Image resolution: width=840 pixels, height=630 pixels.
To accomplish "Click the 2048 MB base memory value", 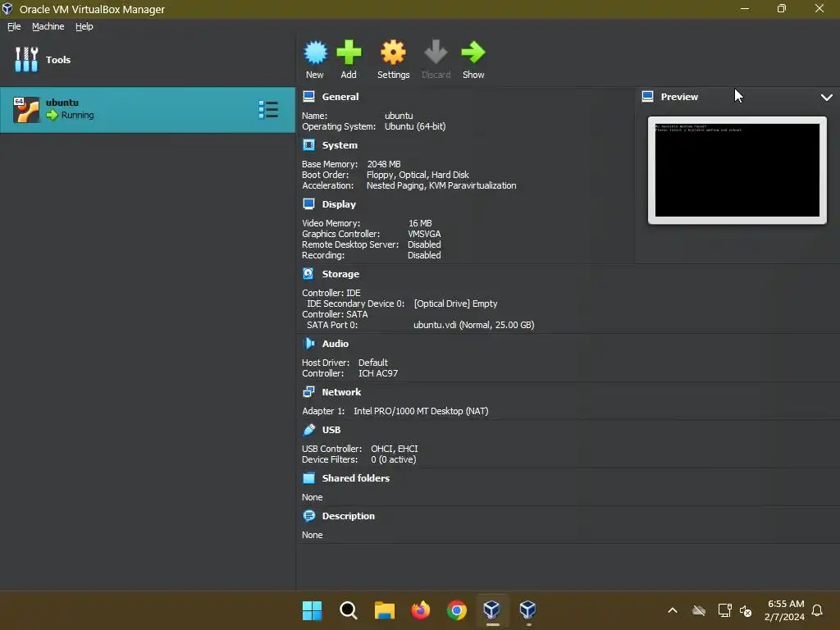I will point(384,164).
